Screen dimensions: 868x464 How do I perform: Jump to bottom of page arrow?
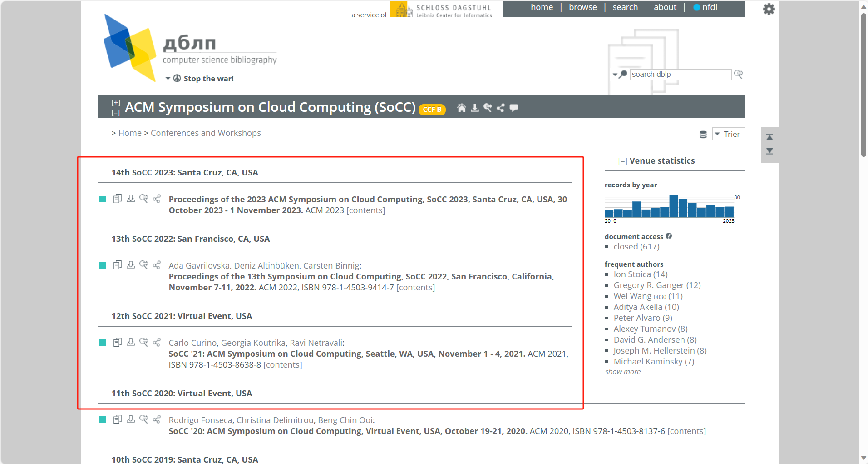click(x=769, y=151)
